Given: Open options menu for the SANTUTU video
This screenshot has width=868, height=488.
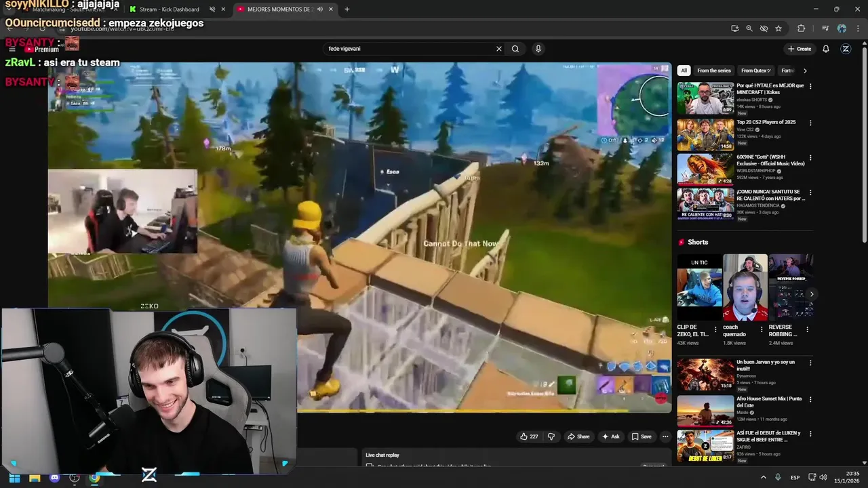Looking at the screenshot, I should [x=810, y=192].
